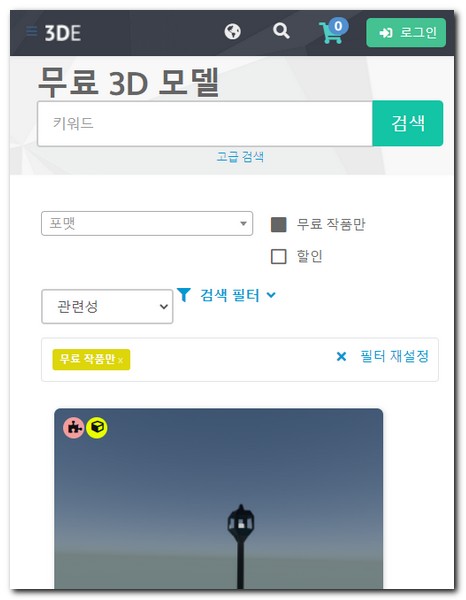Click the funnel filter icon
The height and width of the screenshot is (600, 466).
184,295
